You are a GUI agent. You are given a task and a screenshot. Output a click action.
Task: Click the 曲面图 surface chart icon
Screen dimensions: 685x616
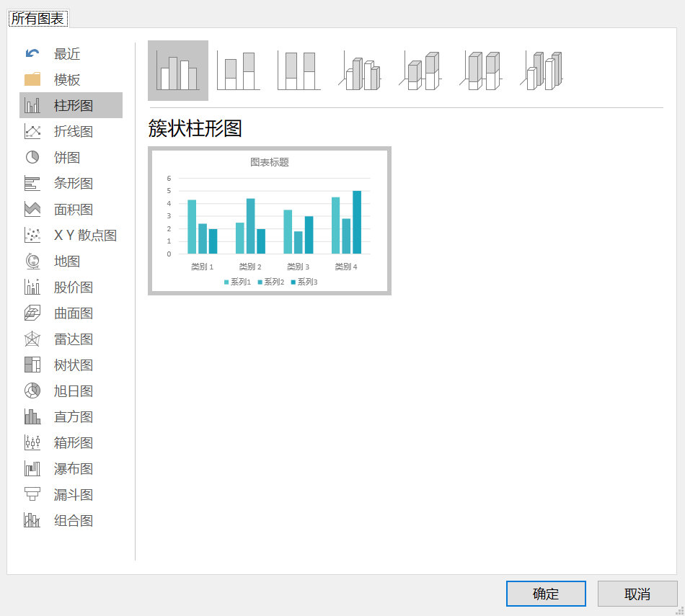coord(32,313)
